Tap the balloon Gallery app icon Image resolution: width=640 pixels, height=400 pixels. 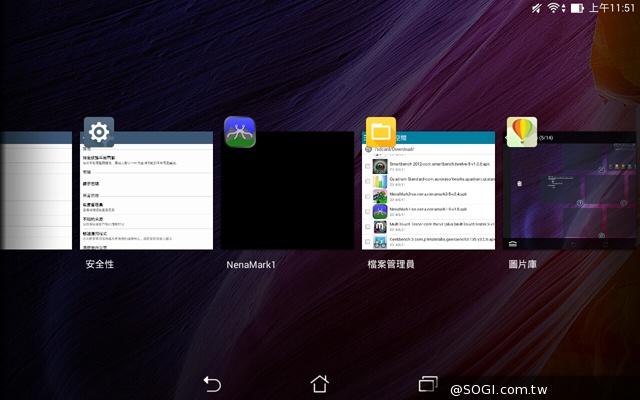click(522, 132)
